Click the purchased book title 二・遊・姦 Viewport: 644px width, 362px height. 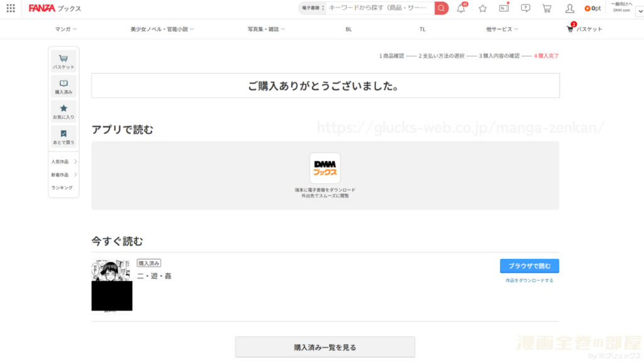(154, 277)
